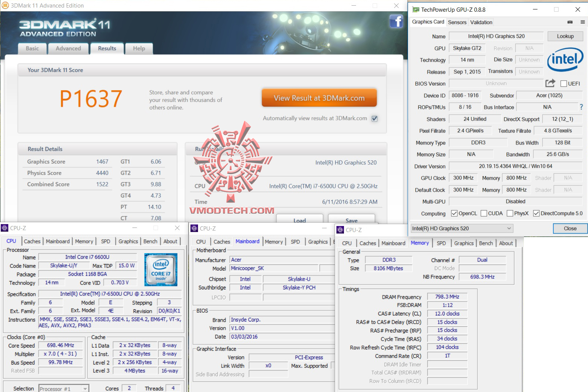Open the Help tab in 3DMark

point(139,49)
